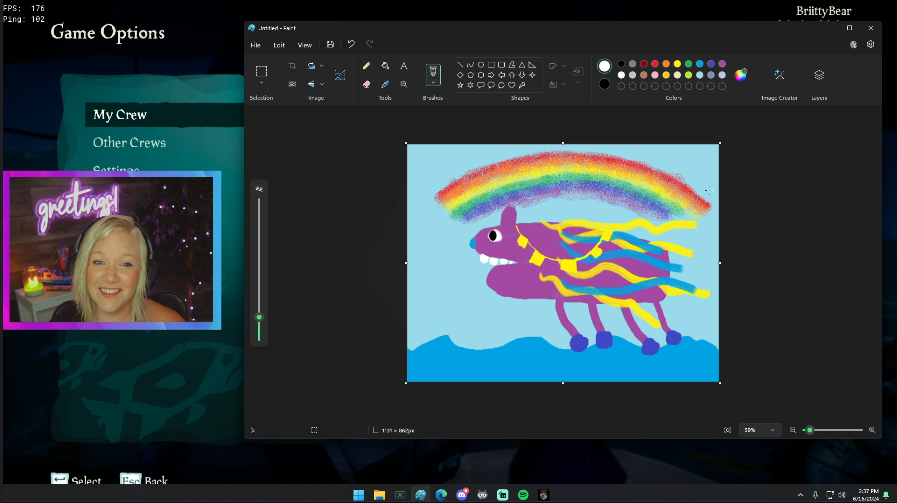897x503 pixels.
Task: Pick the diamond shape
Action: pyautogui.click(x=460, y=75)
